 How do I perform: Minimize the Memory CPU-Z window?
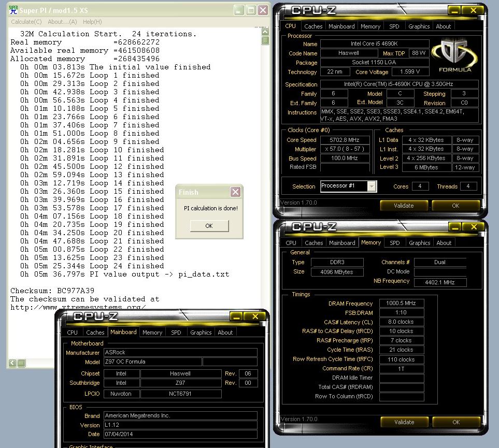[x=455, y=227]
